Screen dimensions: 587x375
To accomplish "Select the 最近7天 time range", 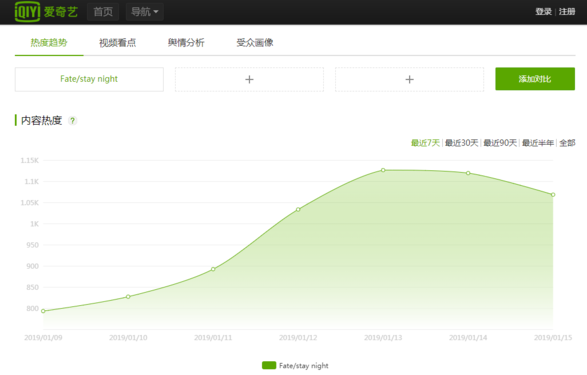I will (x=425, y=143).
